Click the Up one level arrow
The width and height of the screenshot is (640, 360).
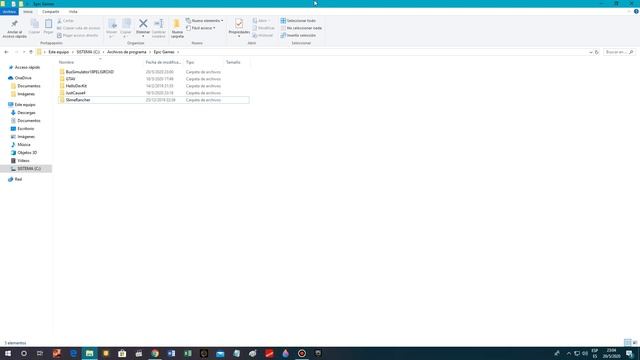(x=31, y=52)
